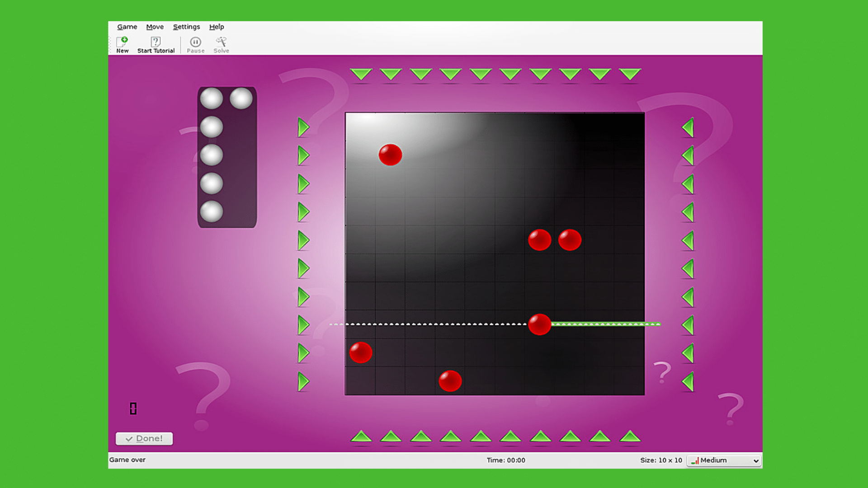Viewport: 868px width, 488px height.
Task: Open the Medium difficulty dropdown
Action: pos(724,460)
